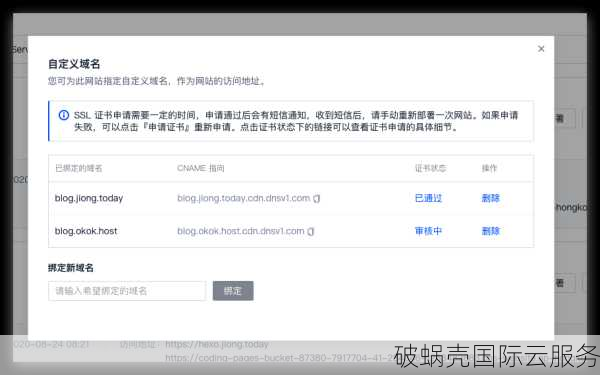The width and height of the screenshot is (600, 375).
Task: Click blog.okok.host.cdn.dnsv1.com CNAME text
Action: 241,231
